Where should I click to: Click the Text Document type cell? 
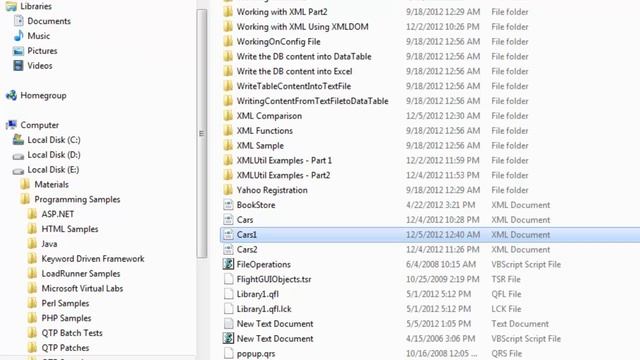[520, 324]
